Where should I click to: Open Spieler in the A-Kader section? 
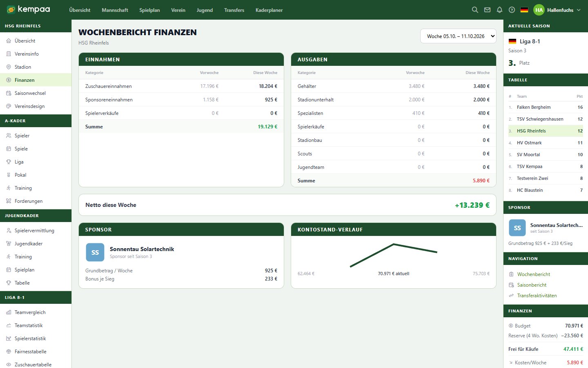pyautogui.click(x=36, y=136)
